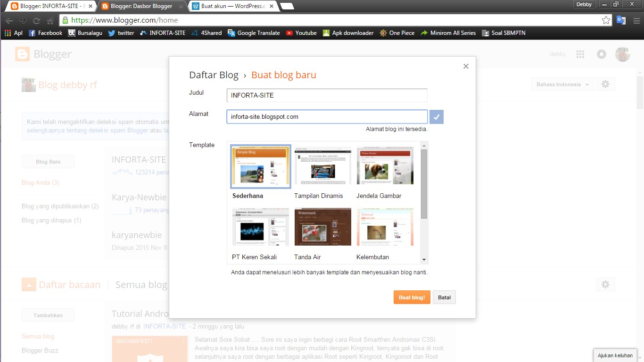The image size is (644, 362).
Task: Click the Tambahkan button
Action: click(48, 315)
